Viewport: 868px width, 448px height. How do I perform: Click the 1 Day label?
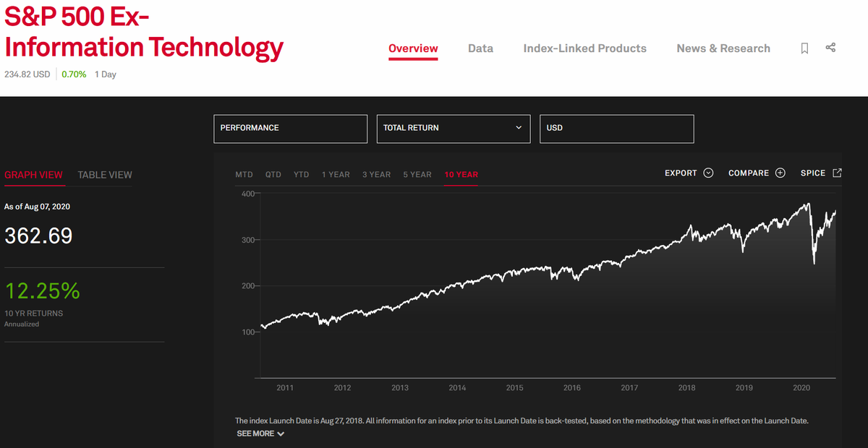click(x=106, y=74)
